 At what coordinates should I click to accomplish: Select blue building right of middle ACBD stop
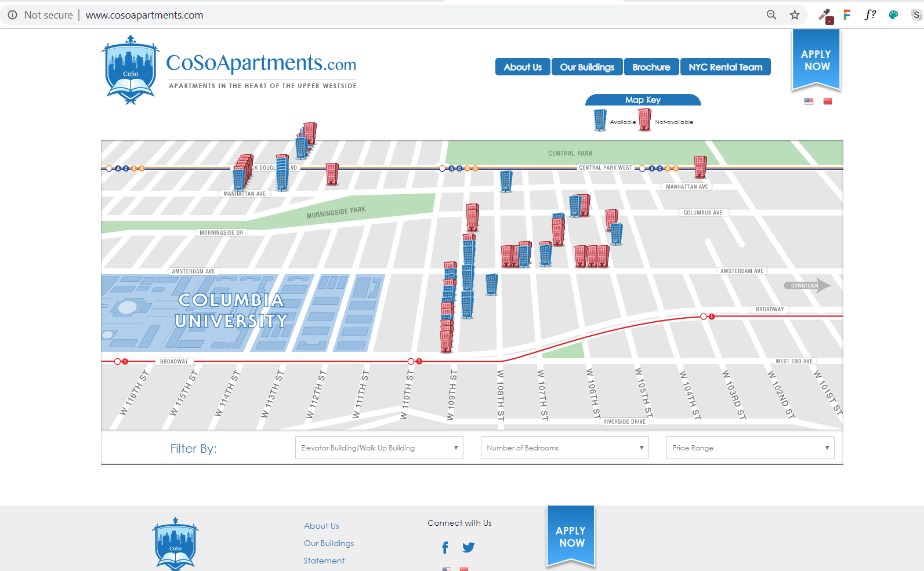coord(506,181)
